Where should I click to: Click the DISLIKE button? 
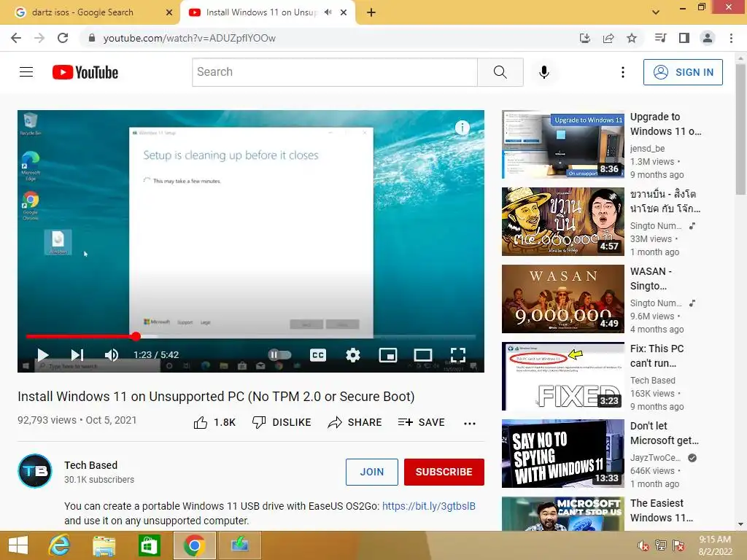[282, 422]
